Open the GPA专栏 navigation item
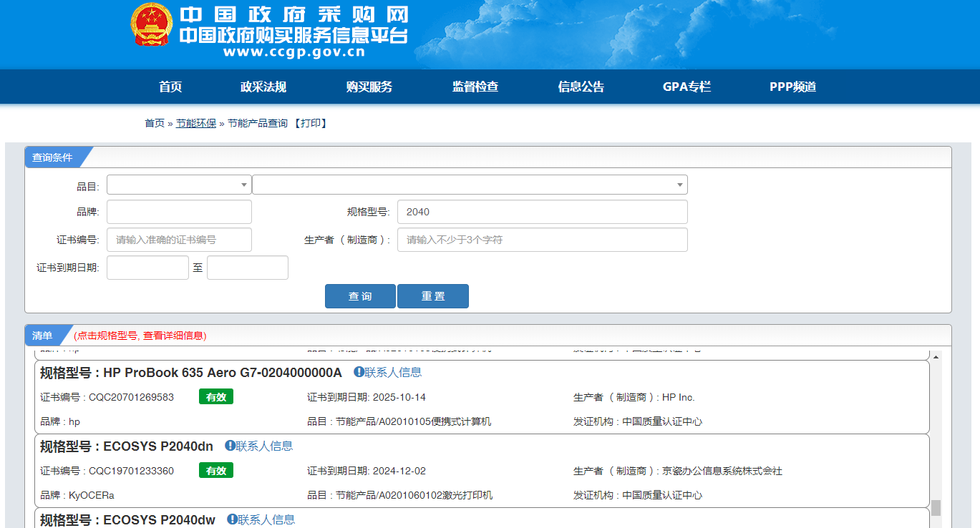The image size is (980, 528). click(687, 87)
